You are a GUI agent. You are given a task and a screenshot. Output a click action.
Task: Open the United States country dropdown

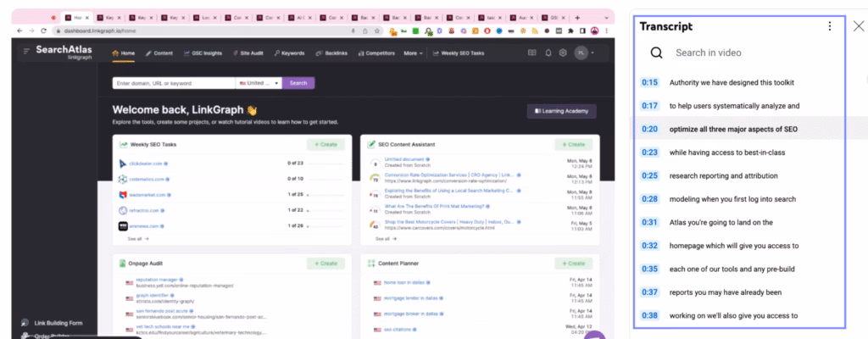259,83
